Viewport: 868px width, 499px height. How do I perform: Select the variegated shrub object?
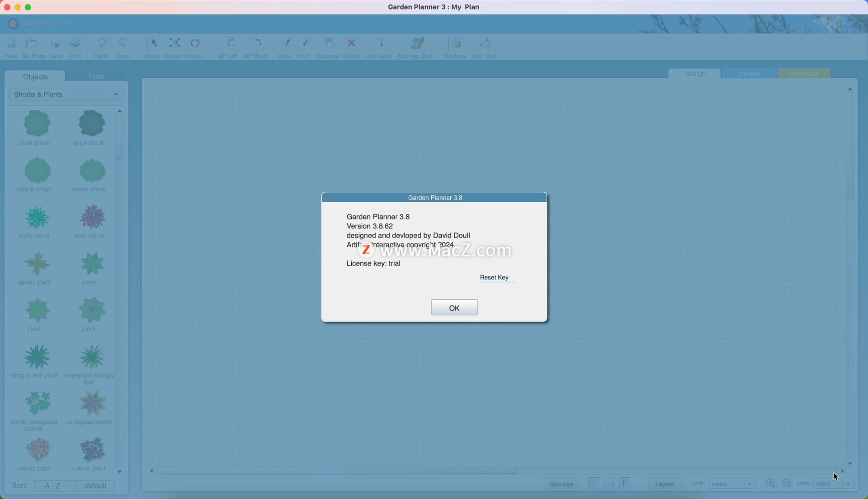(92, 403)
